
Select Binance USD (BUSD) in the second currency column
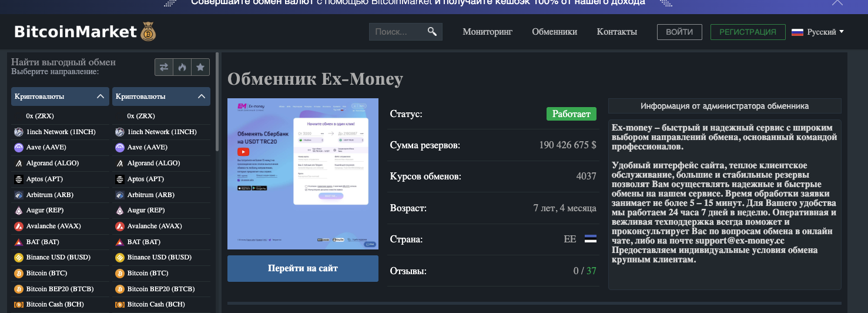[x=161, y=257]
